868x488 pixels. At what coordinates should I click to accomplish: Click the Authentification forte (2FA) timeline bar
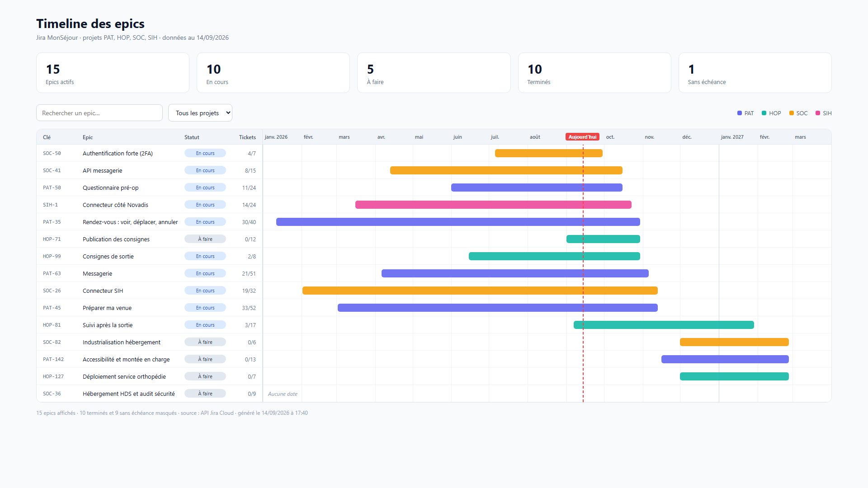(549, 153)
